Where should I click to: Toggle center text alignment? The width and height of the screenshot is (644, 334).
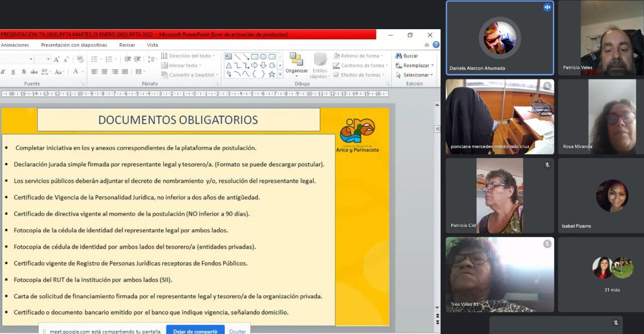pyautogui.click(x=105, y=72)
